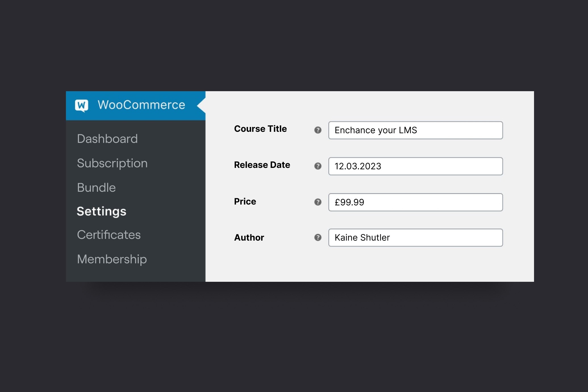Open the WooCommerce menu header
The image size is (588, 392).
click(141, 105)
